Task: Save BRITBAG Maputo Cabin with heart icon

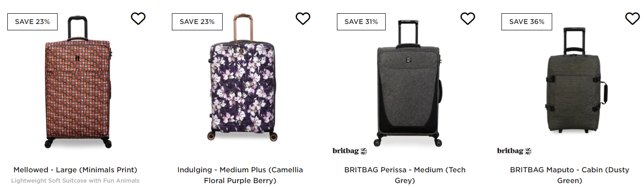Action: pos(632,19)
